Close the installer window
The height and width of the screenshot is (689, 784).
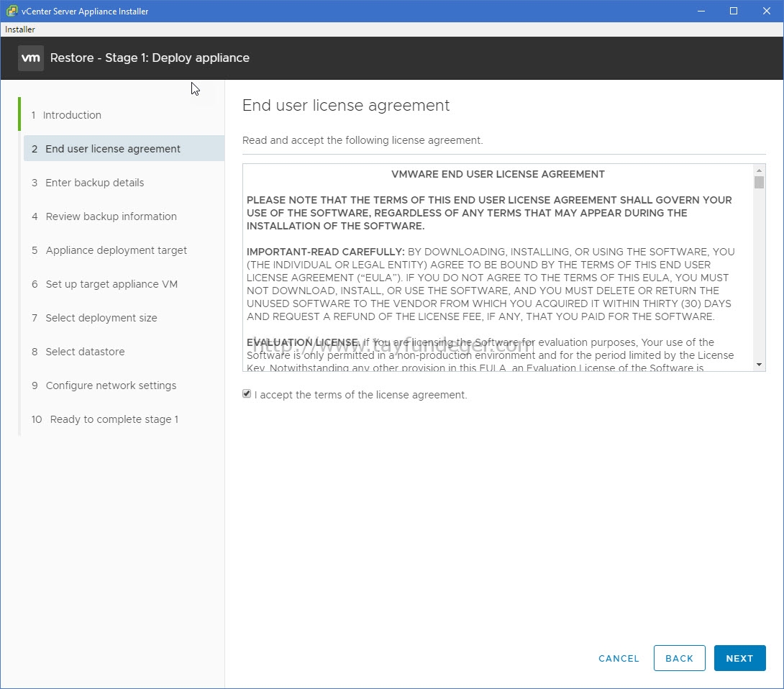click(x=767, y=11)
